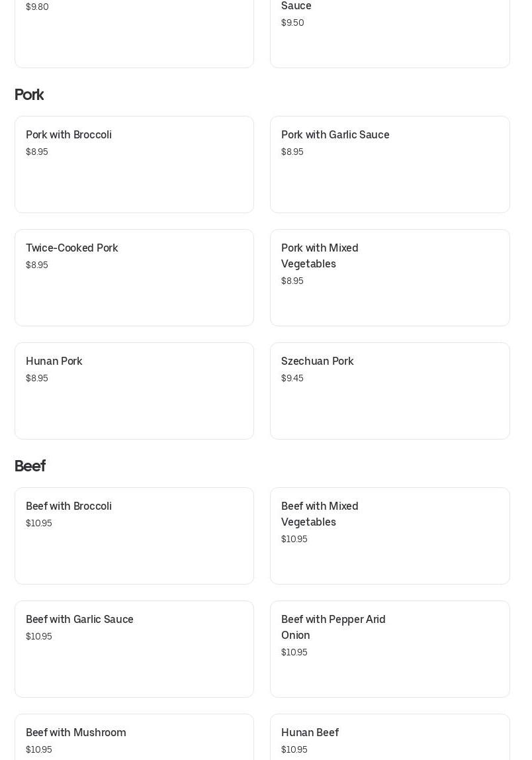The width and height of the screenshot is (532, 760).
Task: Open Beef with Broccoli item
Action: [x=134, y=536]
